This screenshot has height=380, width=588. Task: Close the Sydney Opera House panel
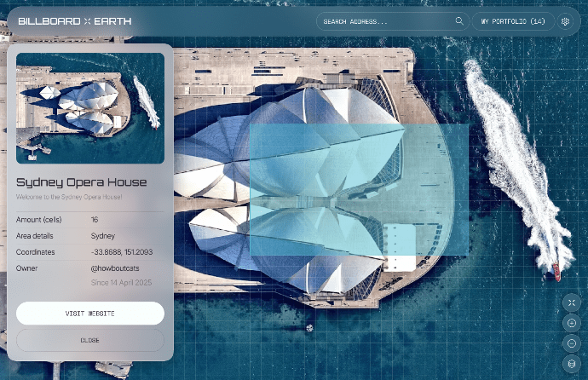(90, 340)
